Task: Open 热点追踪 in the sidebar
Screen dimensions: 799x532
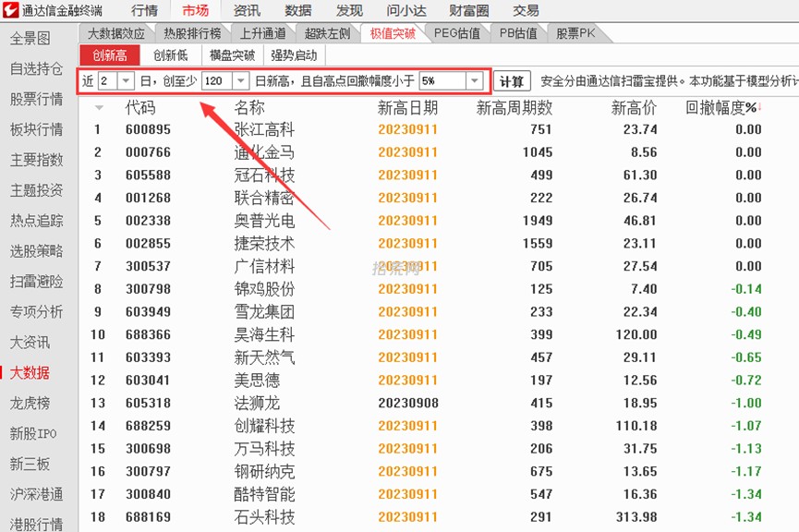Action: coord(37,221)
